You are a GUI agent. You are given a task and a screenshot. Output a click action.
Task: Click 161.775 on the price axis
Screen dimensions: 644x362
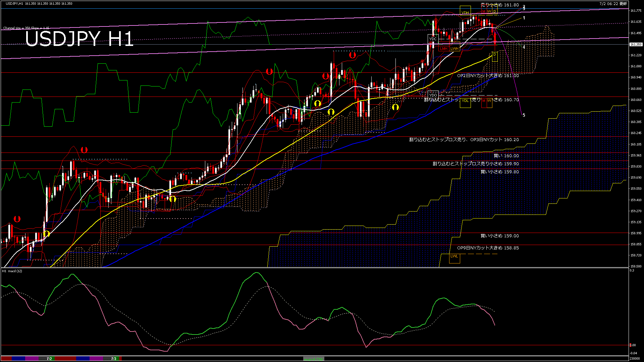[x=636, y=11]
